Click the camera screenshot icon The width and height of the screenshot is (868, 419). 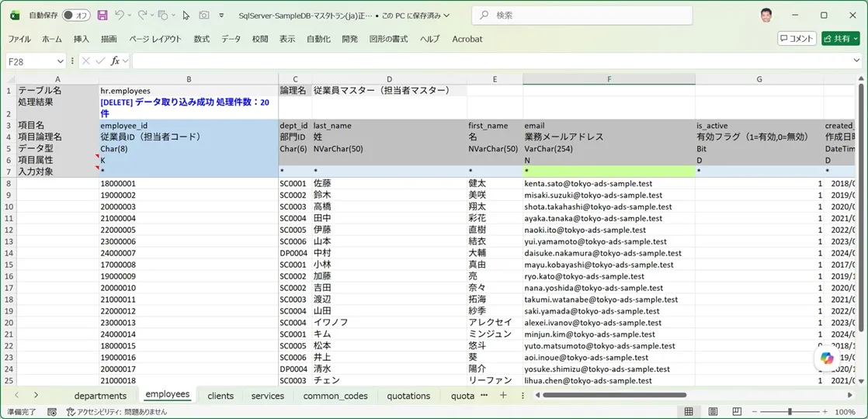204,16
